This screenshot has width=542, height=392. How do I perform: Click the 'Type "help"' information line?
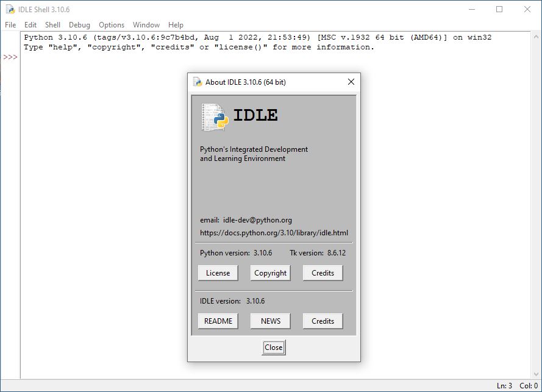pos(199,47)
